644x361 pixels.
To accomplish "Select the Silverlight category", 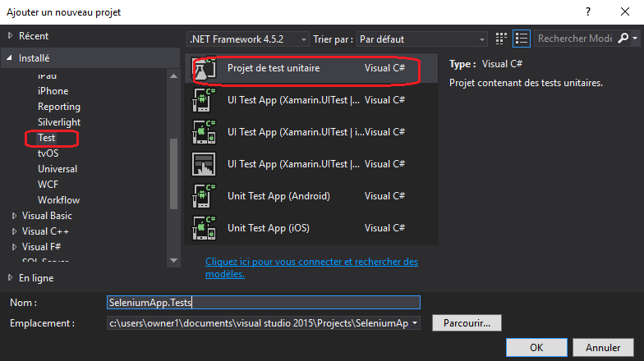I will point(58,122).
